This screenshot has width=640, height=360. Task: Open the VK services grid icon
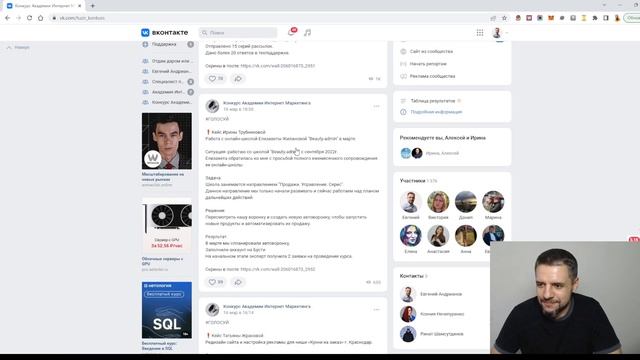tap(480, 32)
